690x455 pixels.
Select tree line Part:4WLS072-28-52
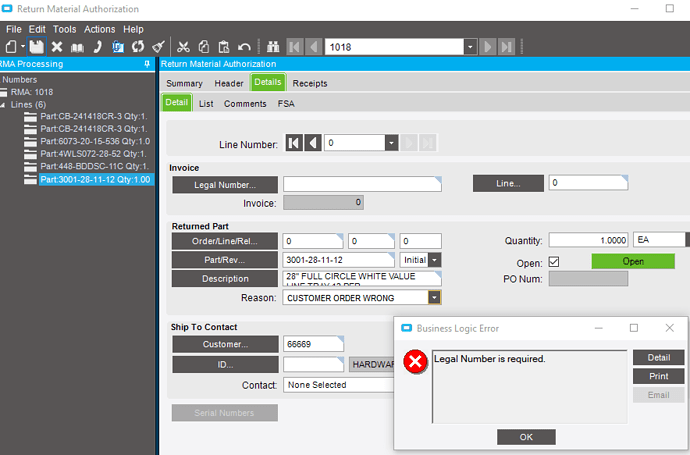93,154
